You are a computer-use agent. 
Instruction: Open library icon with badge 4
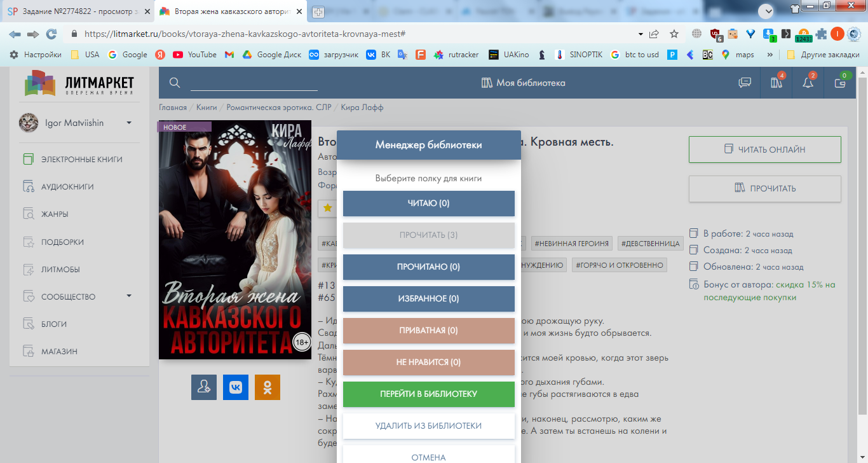click(x=776, y=83)
